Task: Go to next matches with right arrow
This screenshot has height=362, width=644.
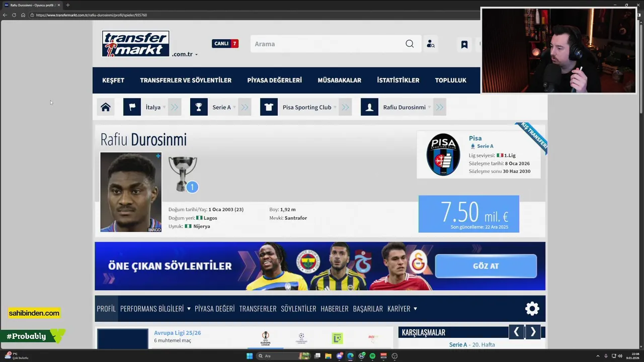Action: coord(533,332)
